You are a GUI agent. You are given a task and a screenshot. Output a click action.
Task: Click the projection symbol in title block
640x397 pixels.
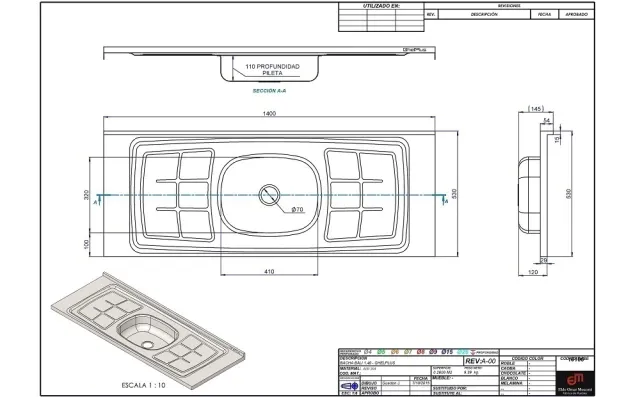(x=350, y=386)
